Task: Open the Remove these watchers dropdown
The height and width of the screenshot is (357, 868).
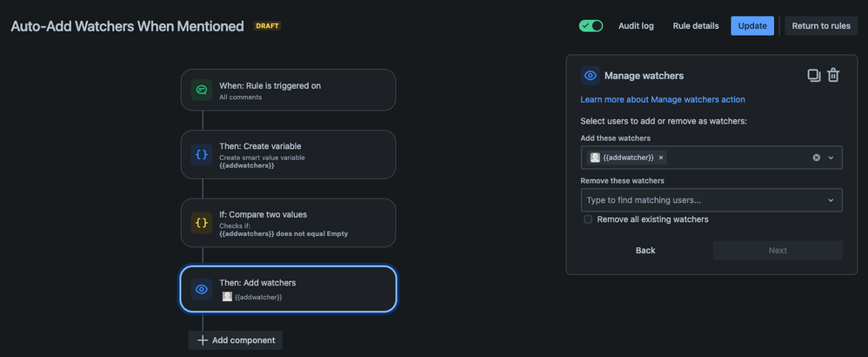Action: pos(831,200)
